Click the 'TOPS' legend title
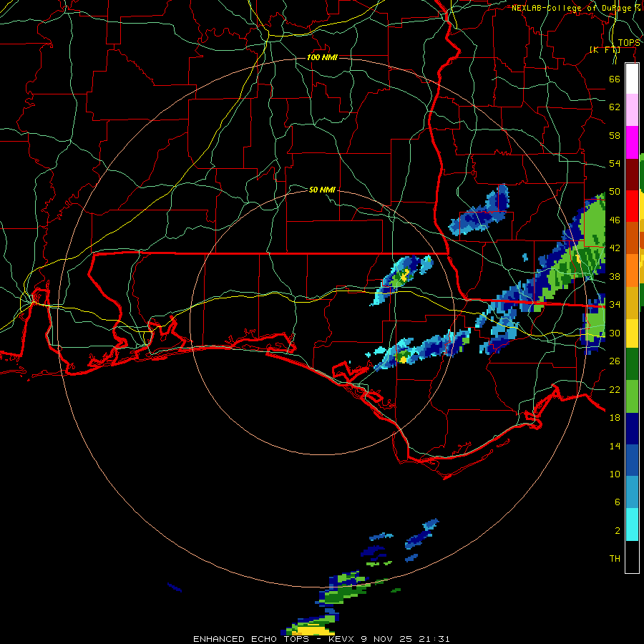 tap(629, 43)
